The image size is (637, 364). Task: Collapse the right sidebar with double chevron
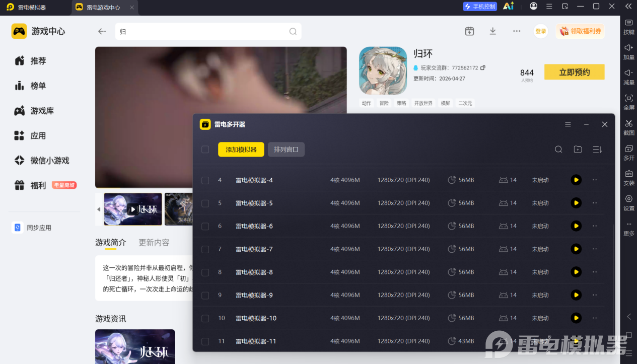(628, 6)
